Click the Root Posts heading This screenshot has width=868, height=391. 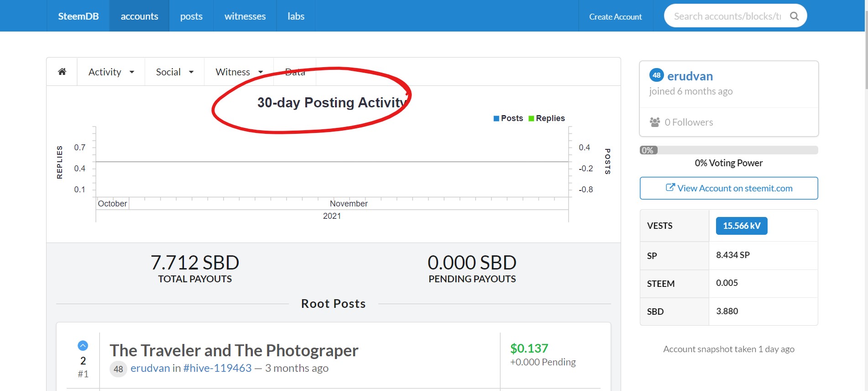tap(333, 304)
